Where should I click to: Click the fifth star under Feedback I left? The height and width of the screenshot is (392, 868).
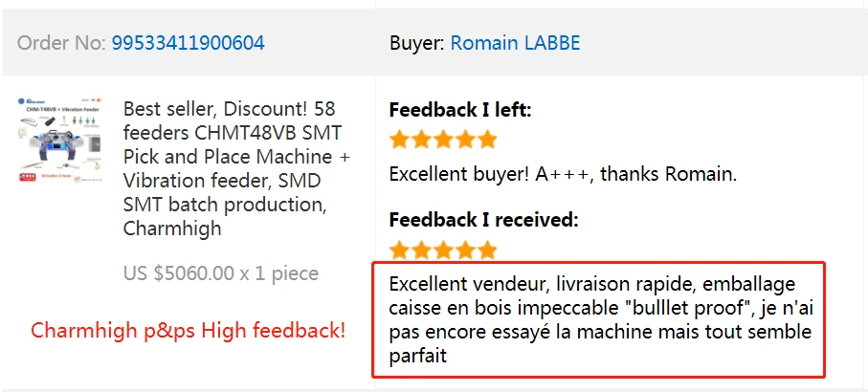click(x=487, y=140)
